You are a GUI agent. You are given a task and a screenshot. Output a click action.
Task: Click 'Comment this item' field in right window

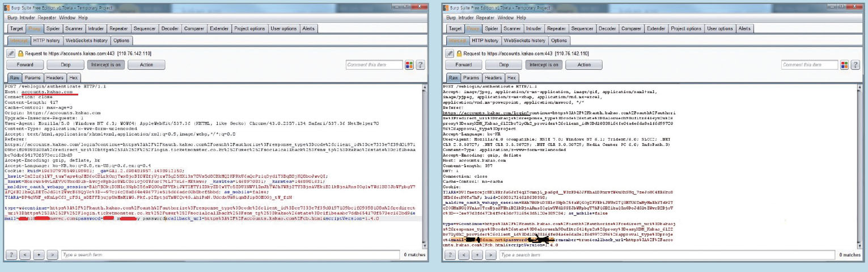pyautogui.click(x=810, y=65)
